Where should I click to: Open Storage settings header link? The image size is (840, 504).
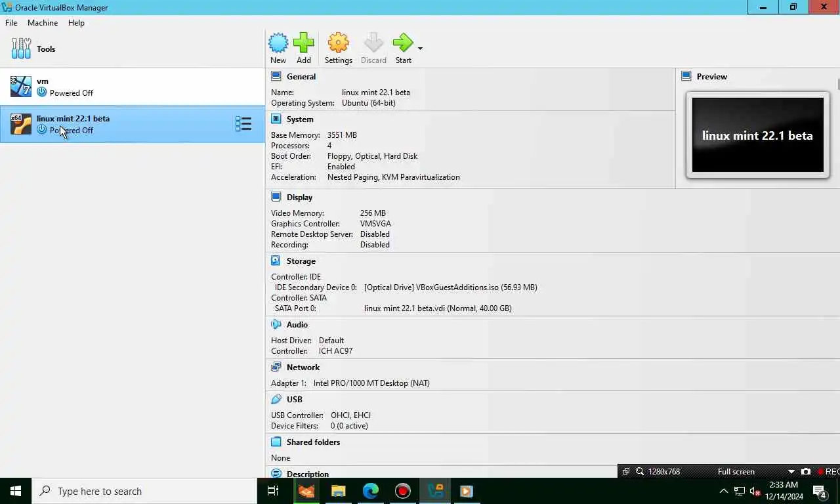[301, 261]
